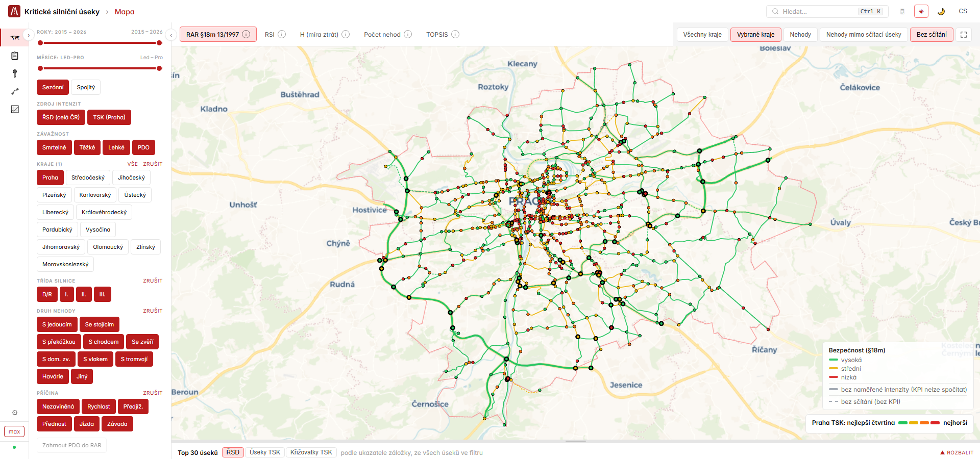980x459 pixels.
Task: Select the light mode sun icon
Action: (x=921, y=11)
